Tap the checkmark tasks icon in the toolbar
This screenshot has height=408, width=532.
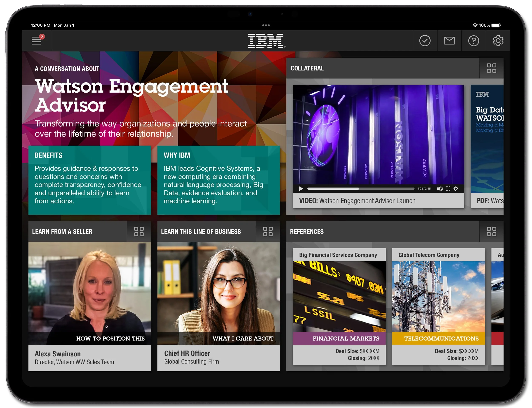click(x=425, y=41)
